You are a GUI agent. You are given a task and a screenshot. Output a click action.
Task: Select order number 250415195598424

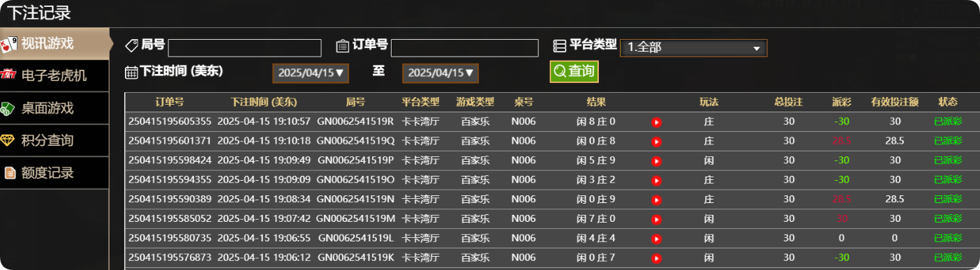(x=170, y=160)
